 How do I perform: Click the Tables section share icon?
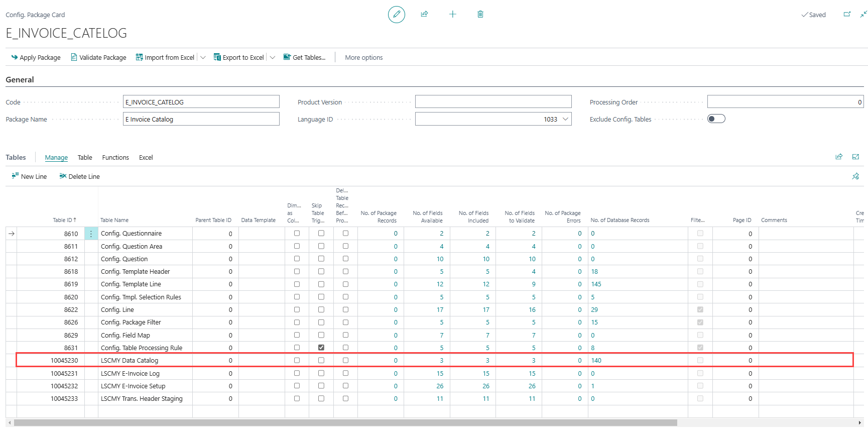pos(838,157)
